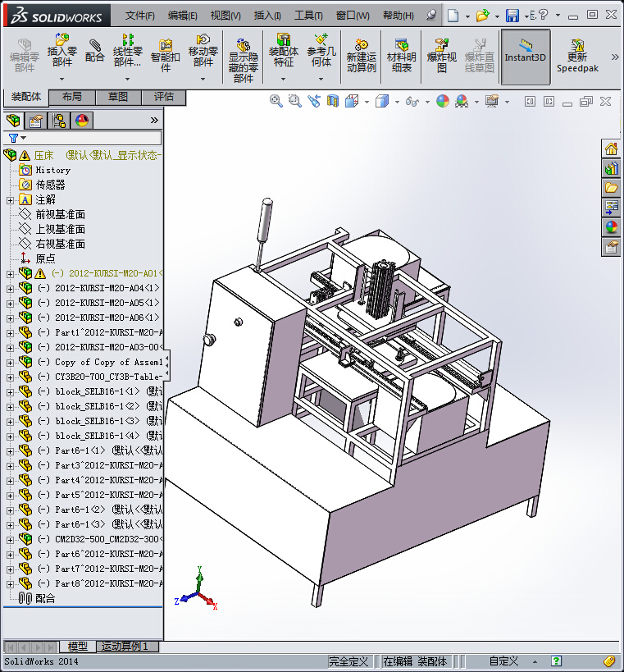Select the 原点 (Origin) tree item
The image size is (624, 672).
45,258
